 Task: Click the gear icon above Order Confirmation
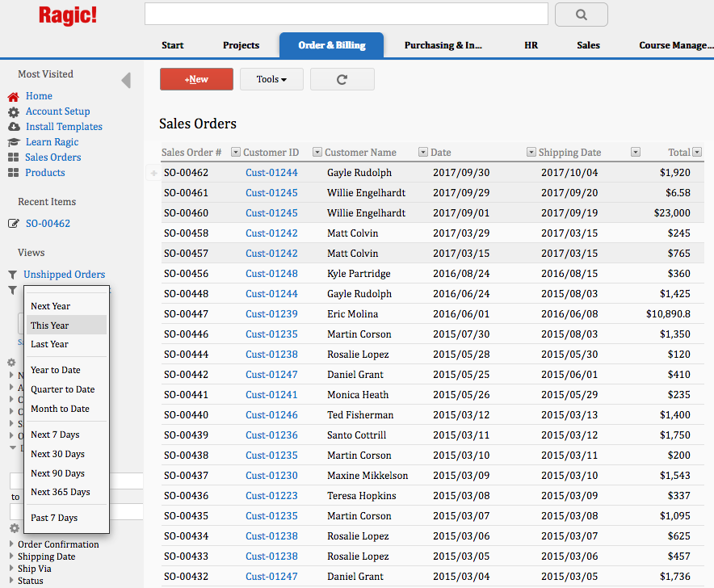15,528
